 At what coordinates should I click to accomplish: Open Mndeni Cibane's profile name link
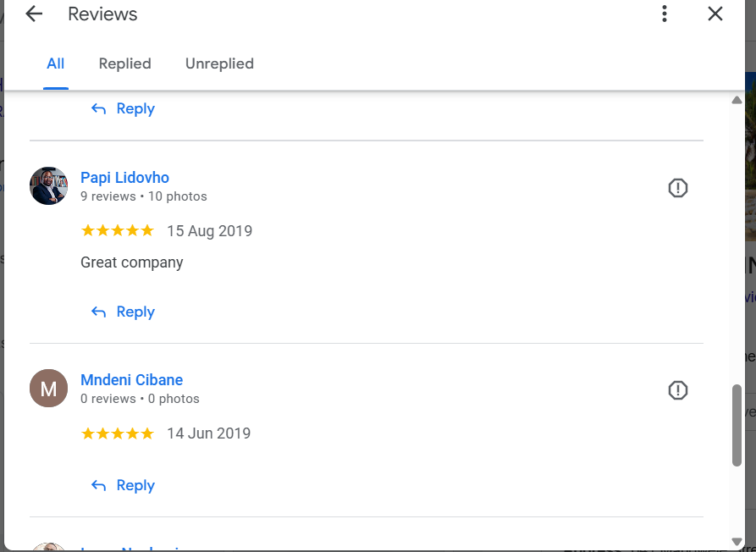click(x=131, y=380)
